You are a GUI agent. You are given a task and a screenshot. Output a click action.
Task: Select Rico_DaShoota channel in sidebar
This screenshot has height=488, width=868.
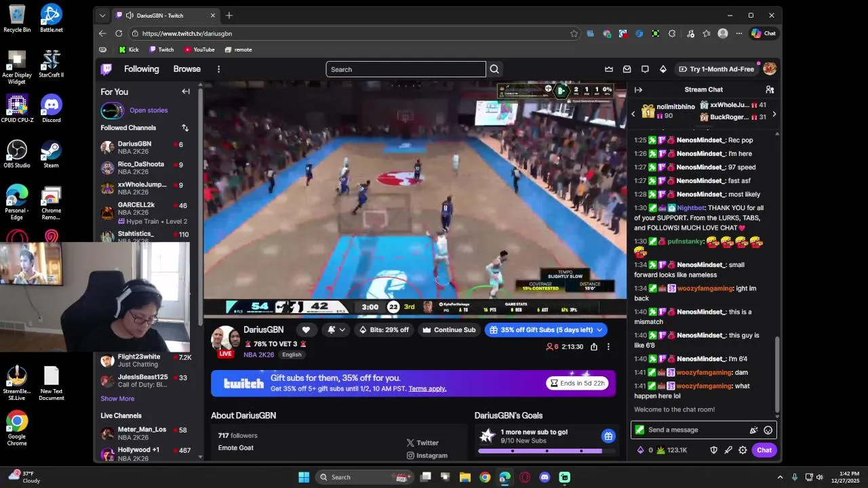[144, 168]
